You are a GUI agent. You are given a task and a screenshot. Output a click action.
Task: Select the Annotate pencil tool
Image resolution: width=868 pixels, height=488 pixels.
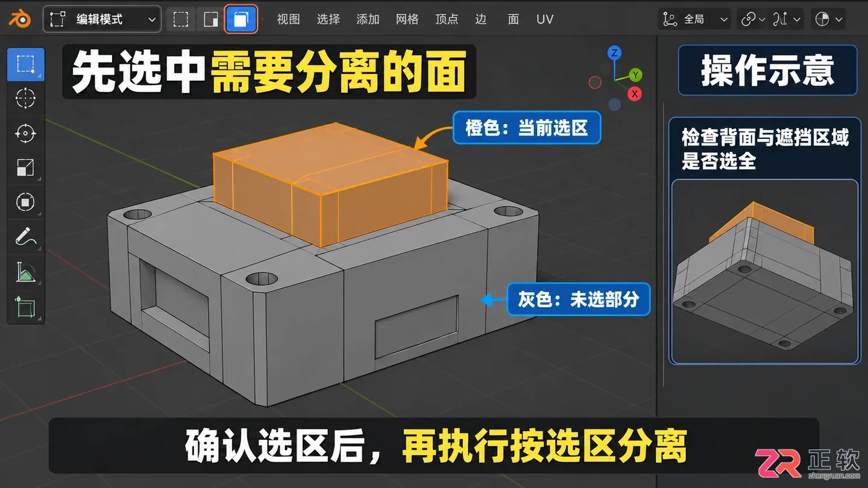pyautogui.click(x=25, y=237)
